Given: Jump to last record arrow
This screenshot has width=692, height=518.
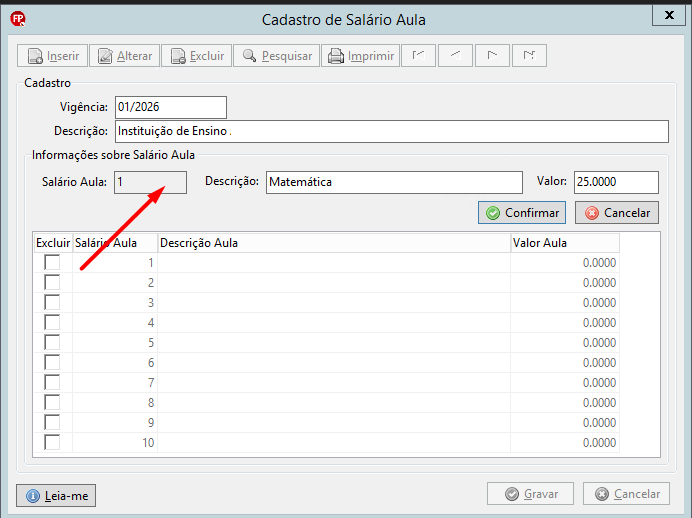Looking at the screenshot, I should coord(529,56).
